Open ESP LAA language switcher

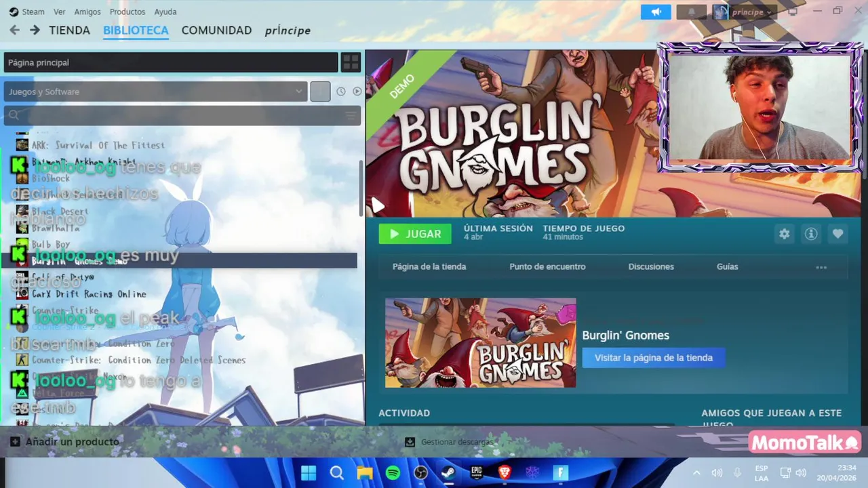click(762, 473)
